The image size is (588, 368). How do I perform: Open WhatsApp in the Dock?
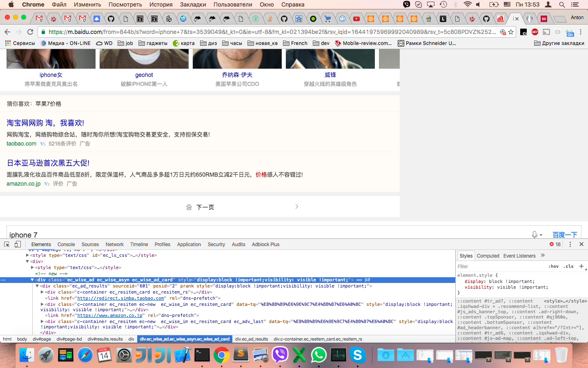[318, 355]
